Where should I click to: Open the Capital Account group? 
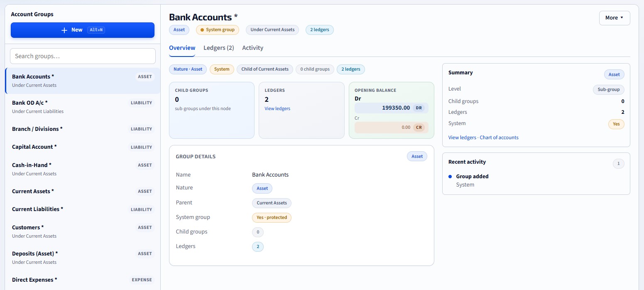coord(83,147)
